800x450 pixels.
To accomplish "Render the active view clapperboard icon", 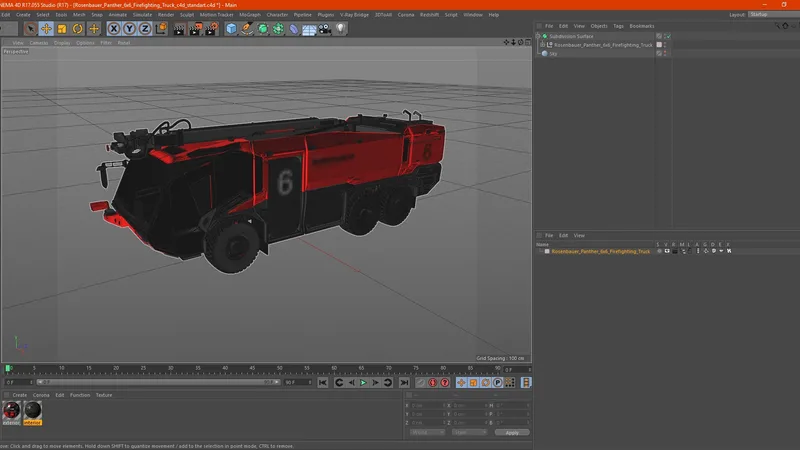I will click(179, 29).
